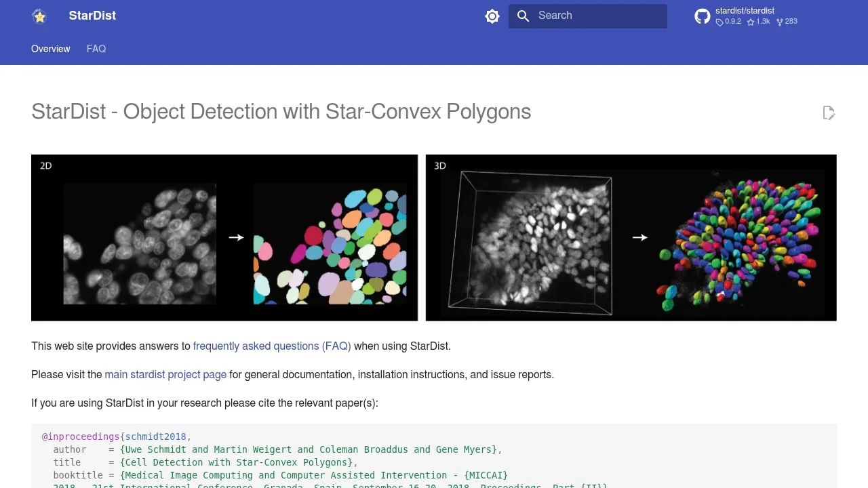Click the author line listing Uwe Schmidt

pos(278,449)
